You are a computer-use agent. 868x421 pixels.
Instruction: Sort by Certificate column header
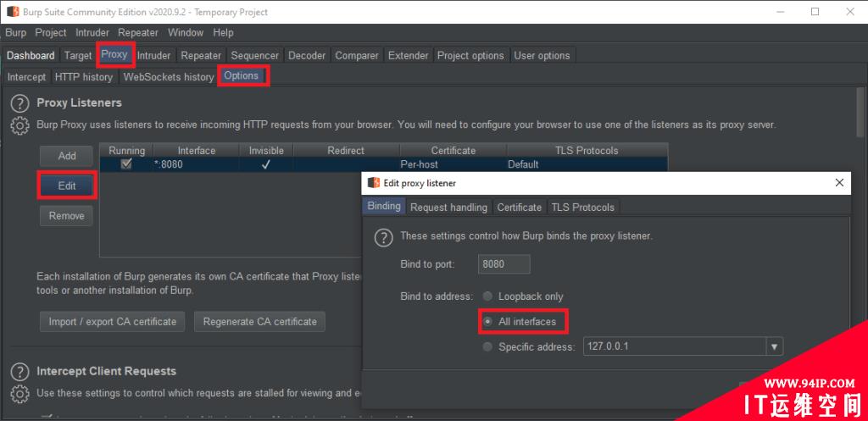pos(453,151)
